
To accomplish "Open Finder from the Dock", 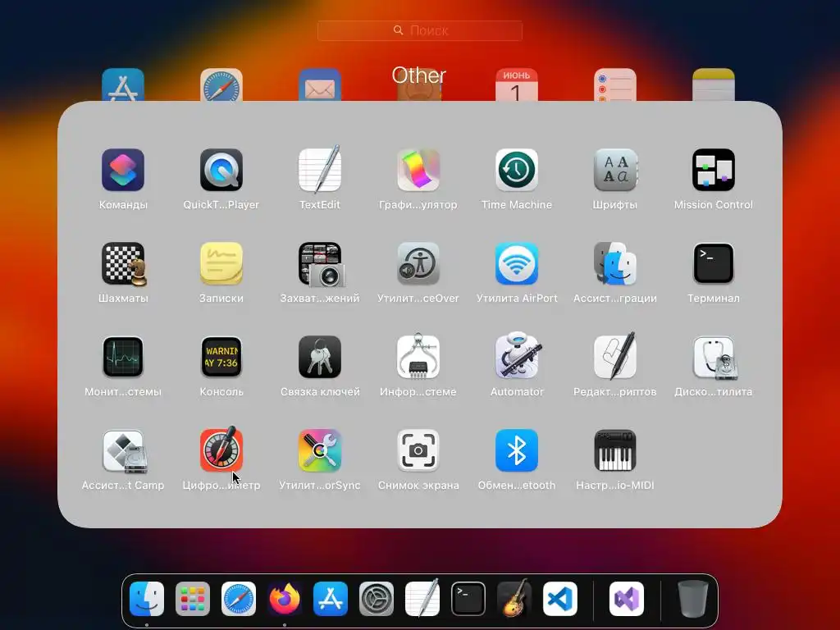I will pyautogui.click(x=146, y=598).
